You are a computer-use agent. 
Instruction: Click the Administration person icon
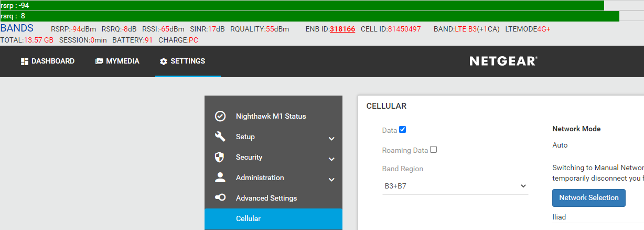click(x=220, y=177)
